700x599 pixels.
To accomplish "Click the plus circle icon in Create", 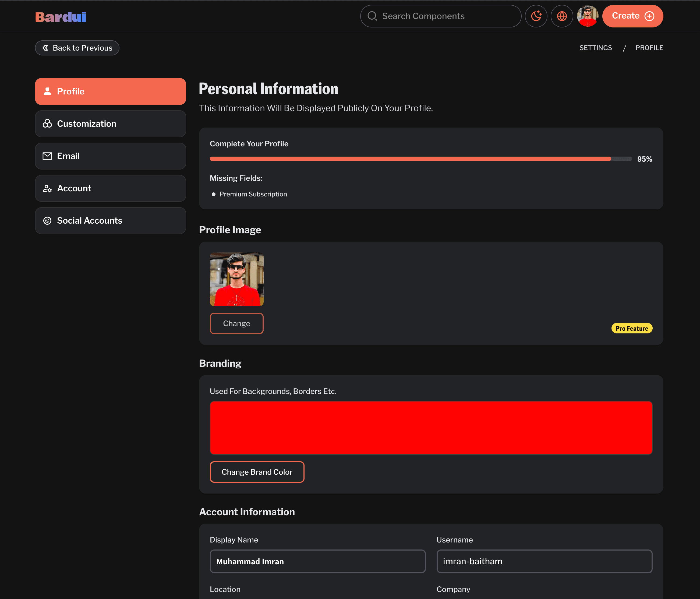I will tap(649, 16).
